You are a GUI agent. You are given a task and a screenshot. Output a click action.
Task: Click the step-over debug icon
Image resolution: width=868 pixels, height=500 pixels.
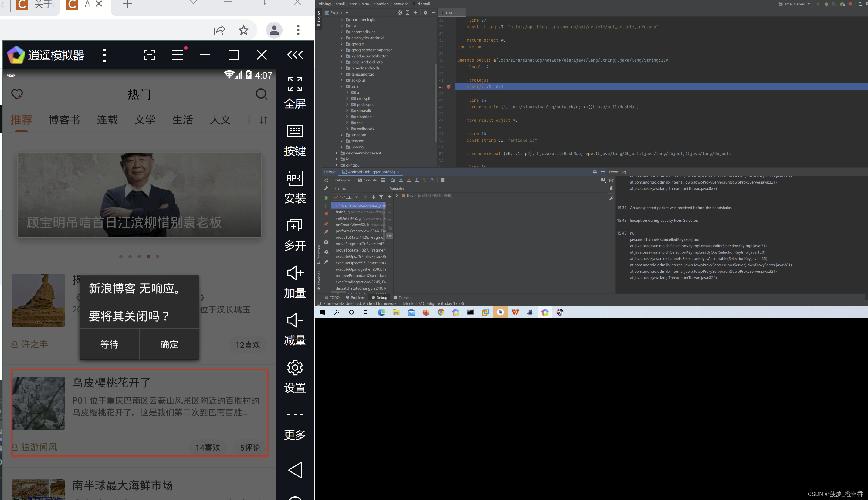[x=392, y=181]
